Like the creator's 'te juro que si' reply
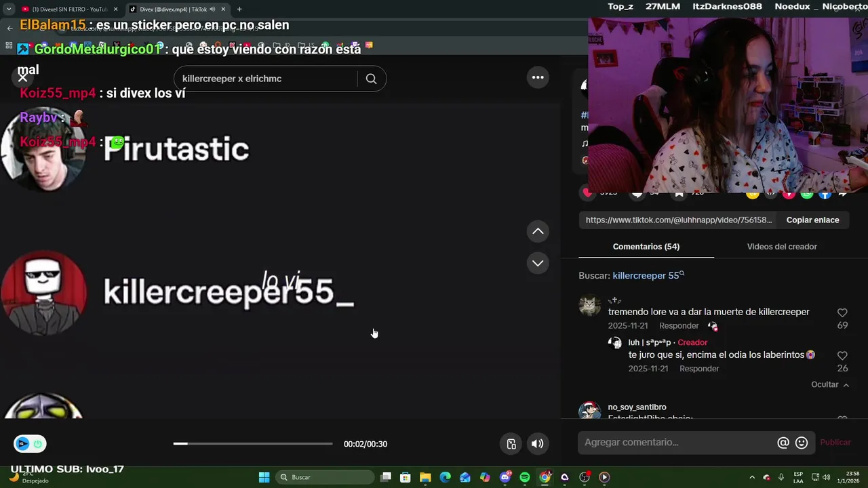The image size is (868, 488). [842, 356]
